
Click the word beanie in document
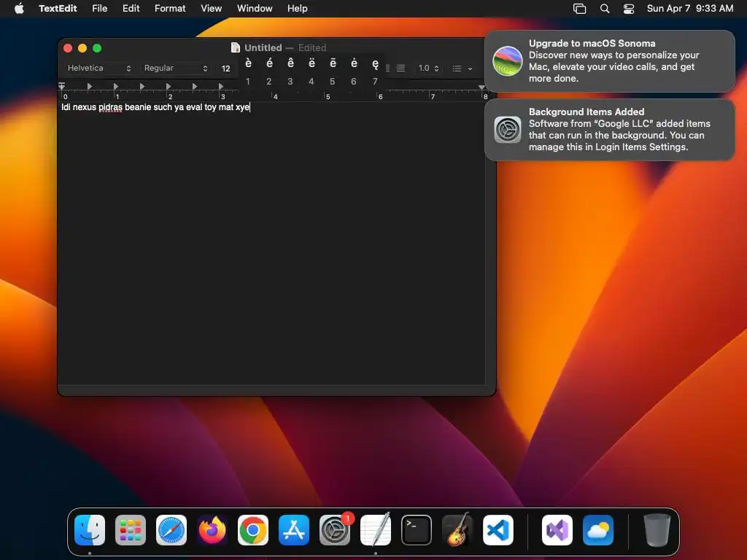(138, 107)
